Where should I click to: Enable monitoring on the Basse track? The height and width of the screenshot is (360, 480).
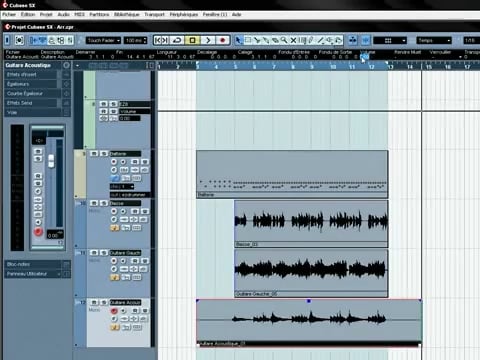click(x=123, y=211)
